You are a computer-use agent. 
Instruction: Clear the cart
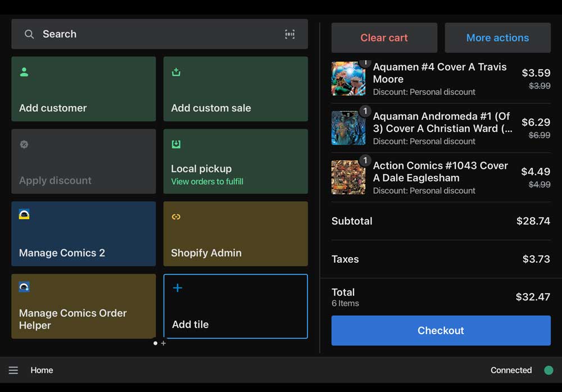(x=384, y=38)
